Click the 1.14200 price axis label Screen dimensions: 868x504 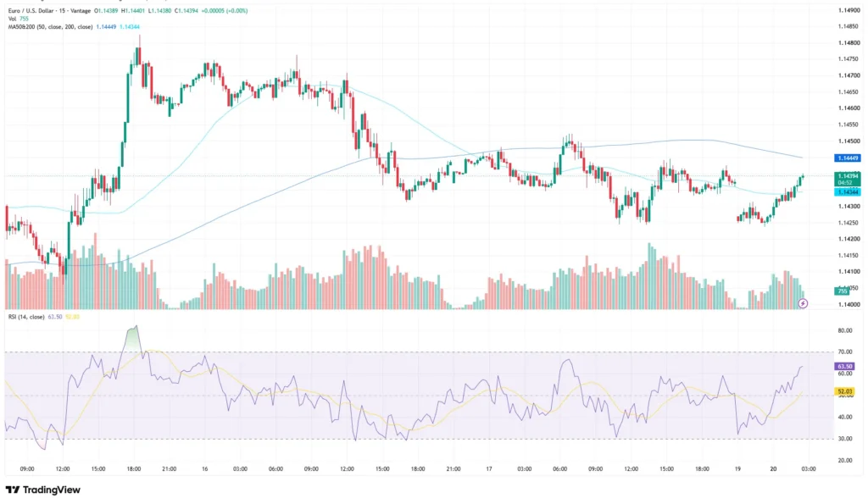(848, 239)
